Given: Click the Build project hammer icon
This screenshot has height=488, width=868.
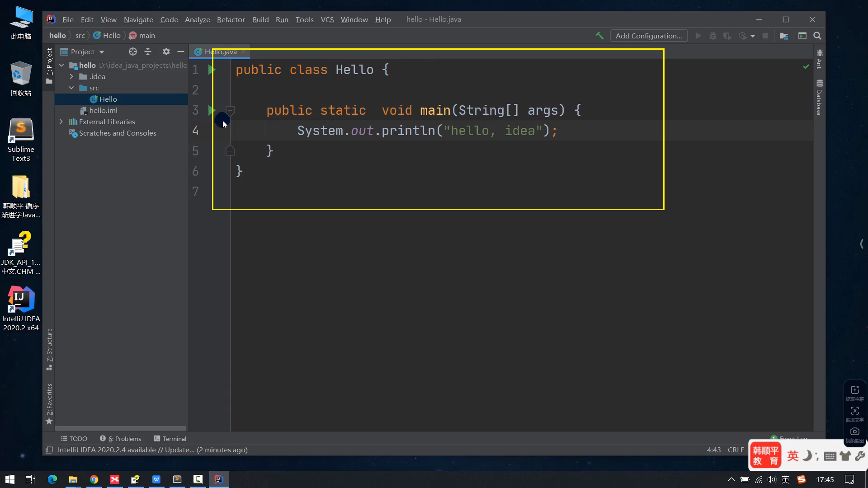Looking at the screenshot, I should point(599,36).
